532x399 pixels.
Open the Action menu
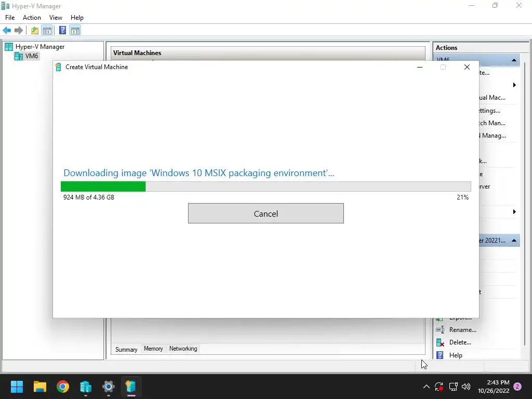point(32,18)
